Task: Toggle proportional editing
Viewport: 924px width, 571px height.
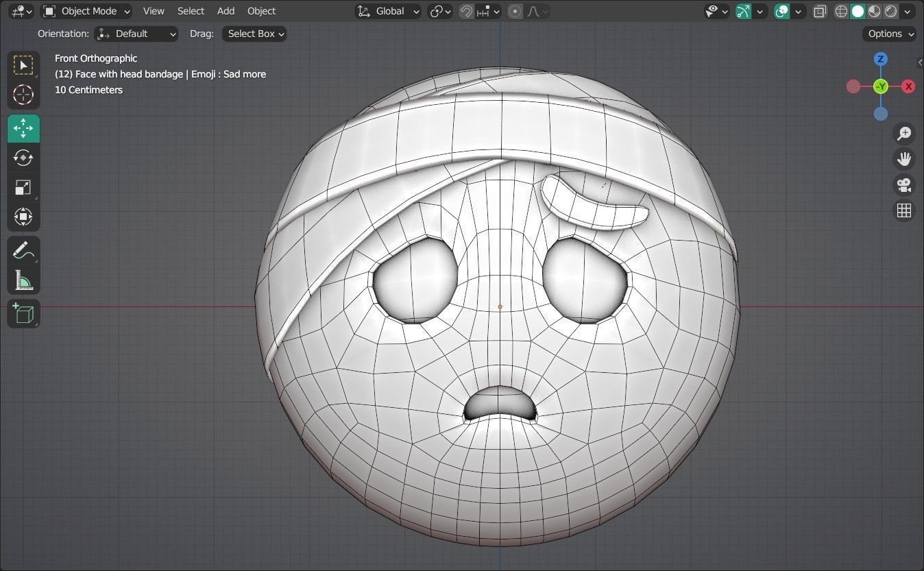Action: click(x=515, y=11)
